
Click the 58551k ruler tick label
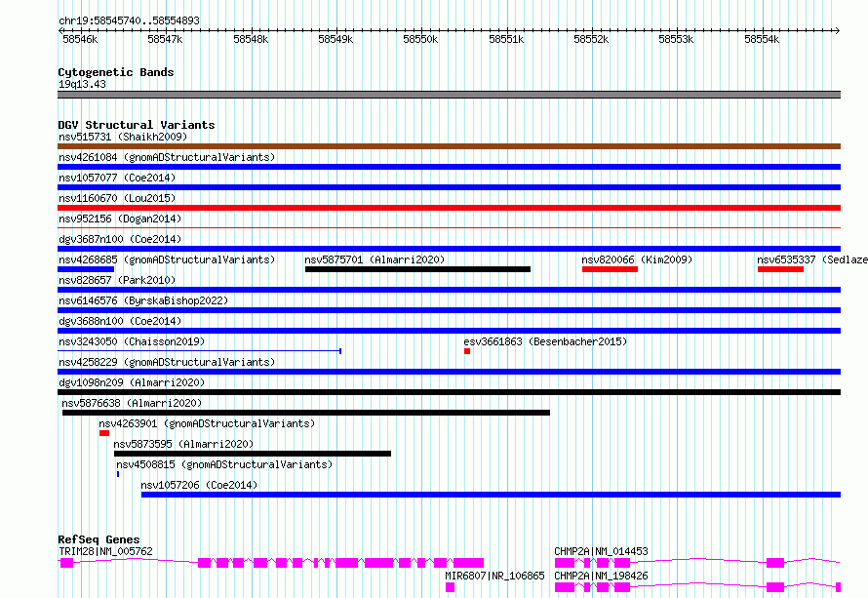[506, 39]
